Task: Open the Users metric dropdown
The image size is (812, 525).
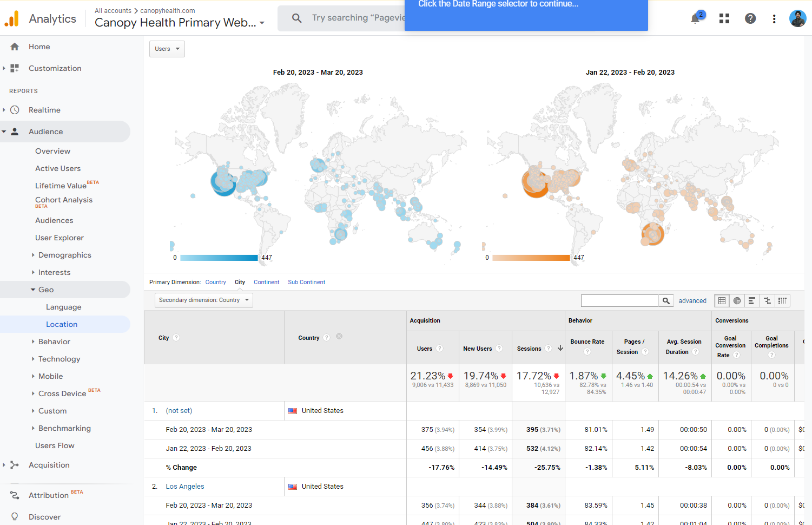Action: pos(167,49)
